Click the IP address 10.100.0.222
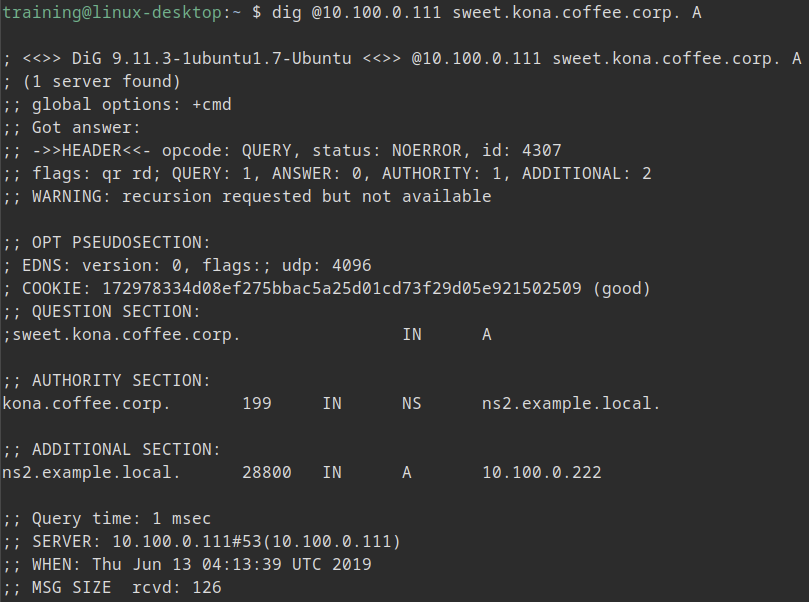Screen dimensions: 809x602 pos(541,472)
